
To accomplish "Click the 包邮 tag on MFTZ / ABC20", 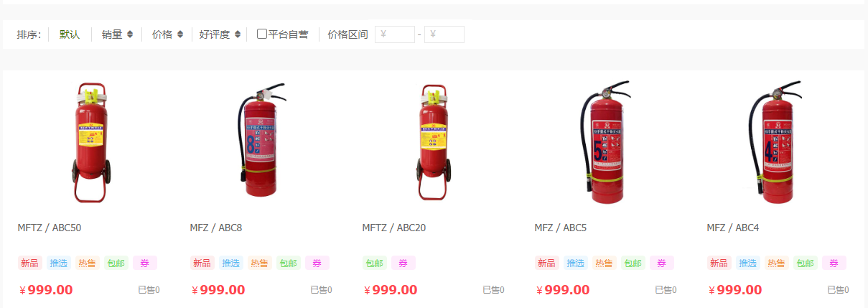I will (375, 263).
